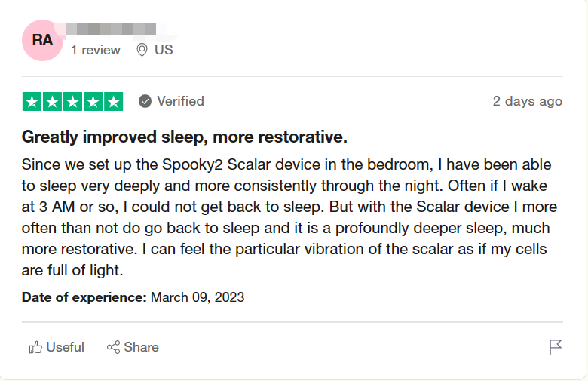This screenshot has width=588, height=381.
Task: Click the RA reviewer avatar
Action: [x=43, y=40]
